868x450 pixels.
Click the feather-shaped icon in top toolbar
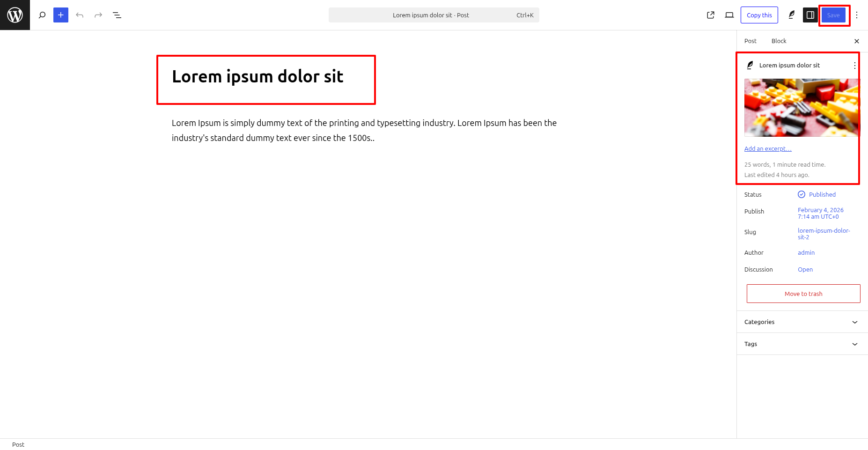(x=791, y=15)
